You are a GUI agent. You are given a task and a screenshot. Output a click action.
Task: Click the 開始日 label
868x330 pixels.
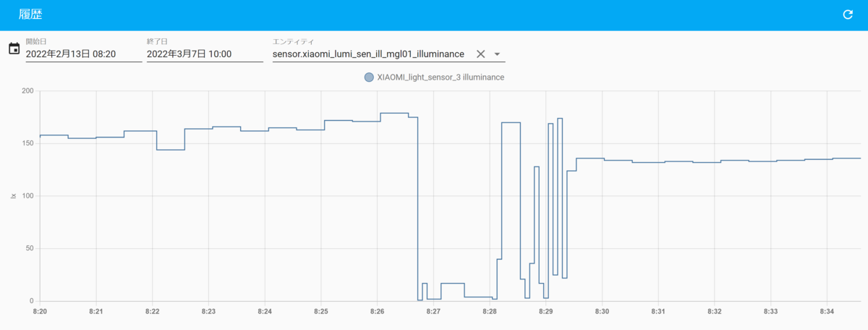[x=35, y=41]
